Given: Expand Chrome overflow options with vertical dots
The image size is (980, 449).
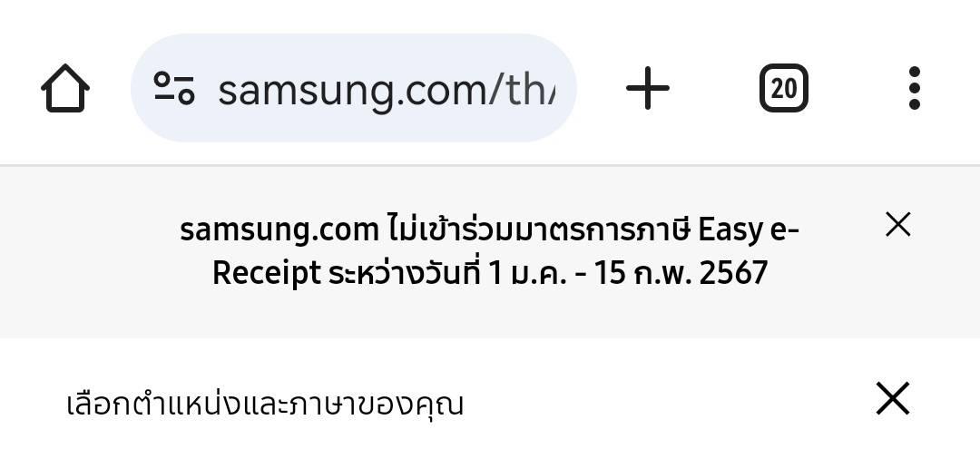Looking at the screenshot, I should 915,88.
